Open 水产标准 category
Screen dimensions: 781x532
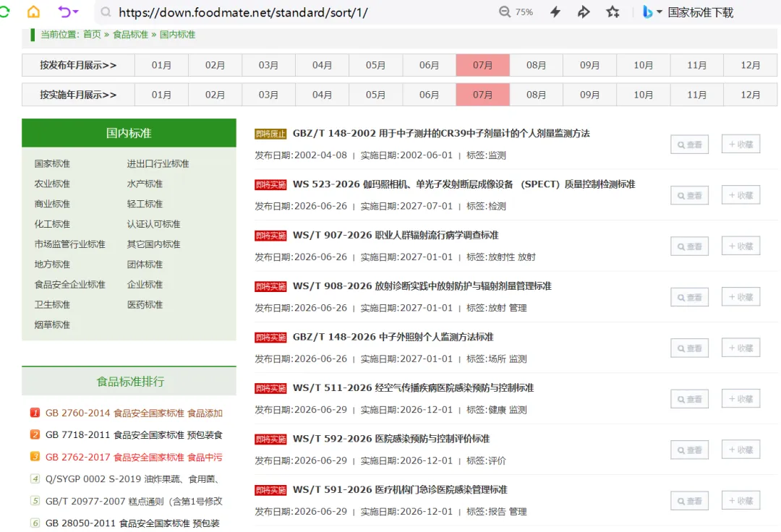click(x=145, y=184)
